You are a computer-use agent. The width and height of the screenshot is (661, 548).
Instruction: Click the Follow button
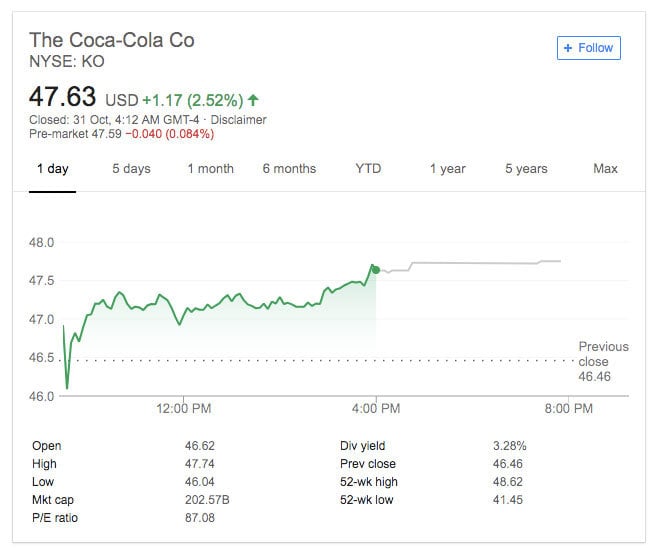coord(589,47)
